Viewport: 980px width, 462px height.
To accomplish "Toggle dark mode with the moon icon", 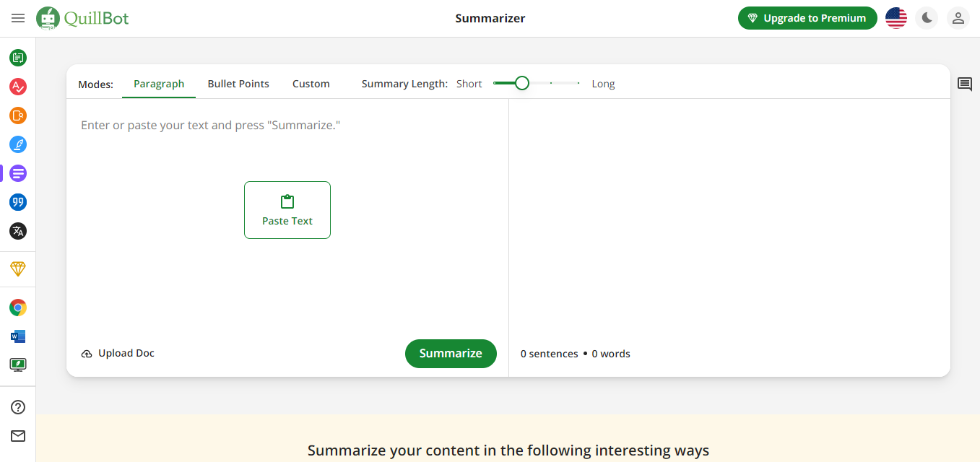I will [x=927, y=18].
